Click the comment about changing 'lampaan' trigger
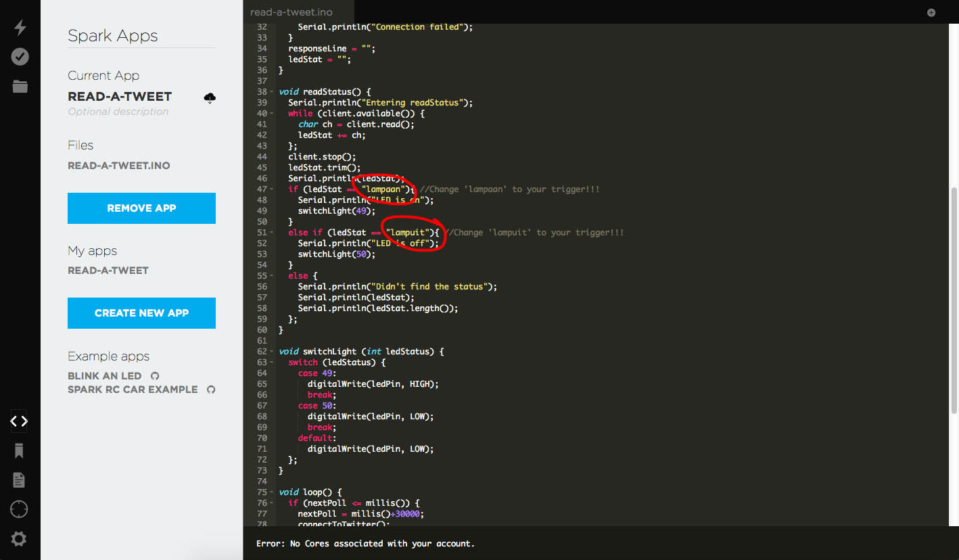This screenshot has height=560, width=959. click(510, 189)
